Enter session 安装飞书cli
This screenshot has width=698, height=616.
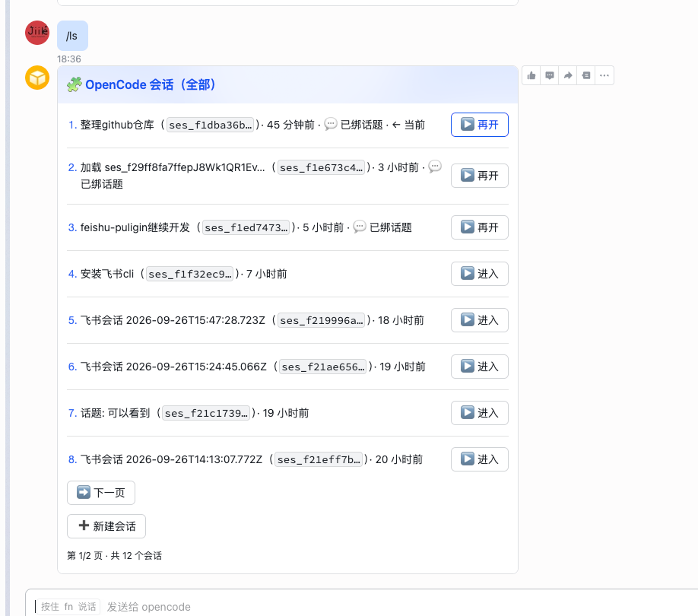tap(480, 274)
